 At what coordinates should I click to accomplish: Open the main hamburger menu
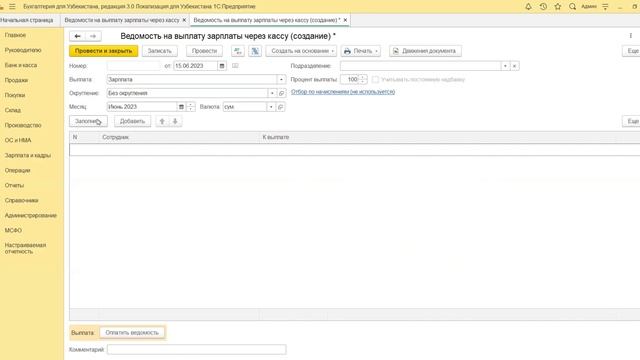click(x=12, y=7)
